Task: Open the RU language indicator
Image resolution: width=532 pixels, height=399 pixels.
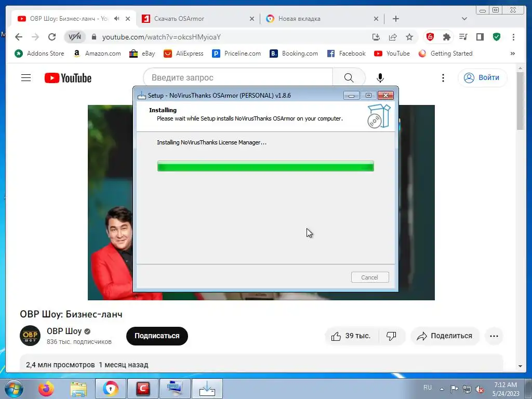Action: [428, 388]
